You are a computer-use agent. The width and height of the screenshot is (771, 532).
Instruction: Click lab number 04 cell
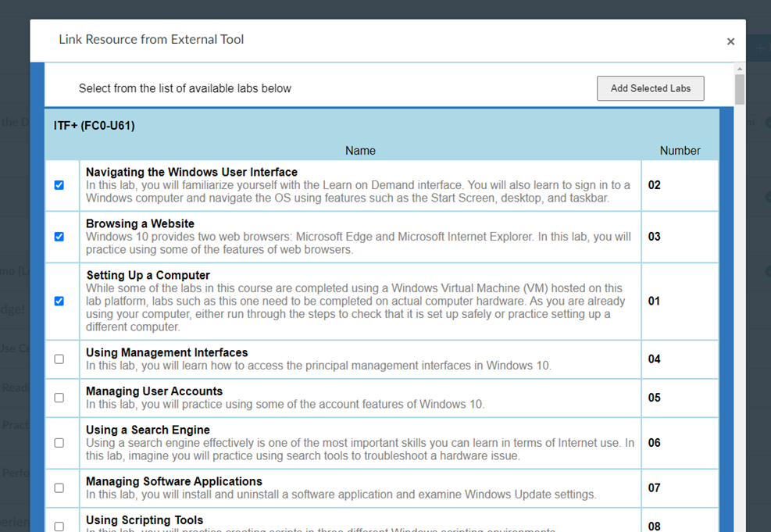click(x=680, y=359)
